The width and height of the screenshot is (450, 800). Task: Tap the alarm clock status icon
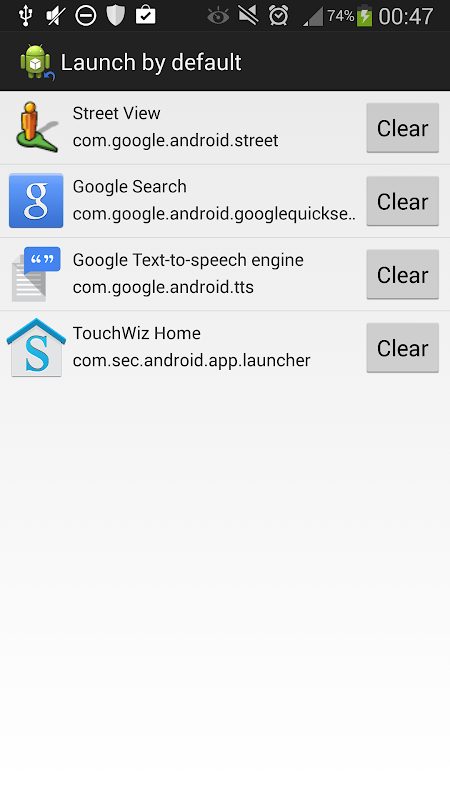tap(279, 16)
